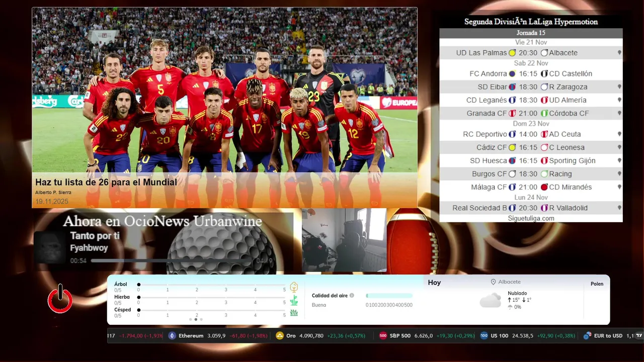
Task: Open the Polen tab in weather widget
Action: (x=597, y=284)
